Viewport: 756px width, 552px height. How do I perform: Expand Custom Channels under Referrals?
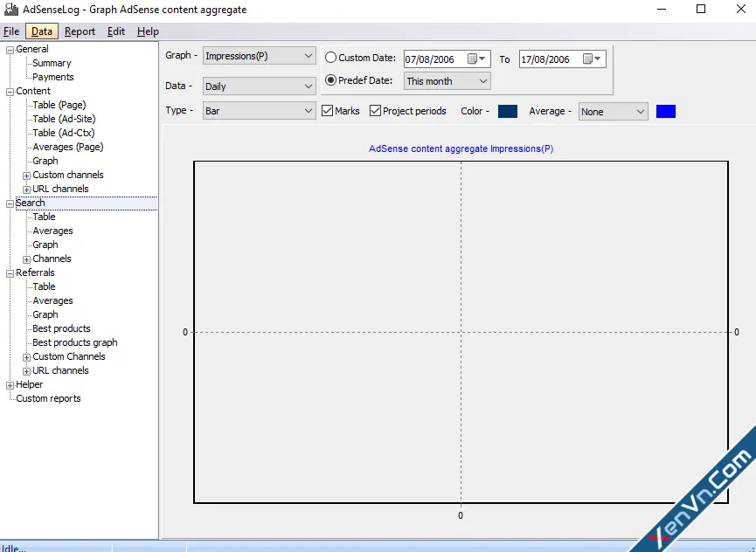point(26,357)
